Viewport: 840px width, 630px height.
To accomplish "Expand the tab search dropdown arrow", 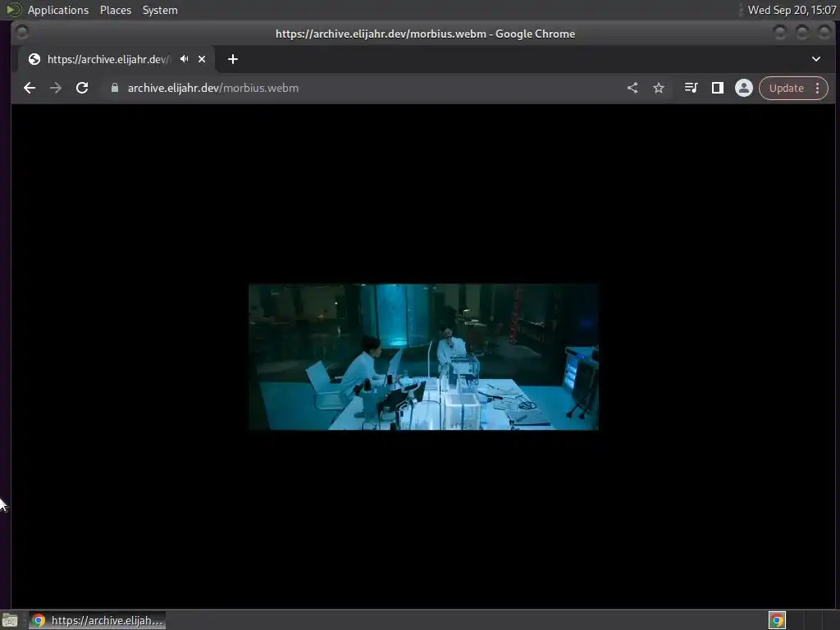I will pyautogui.click(x=816, y=59).
